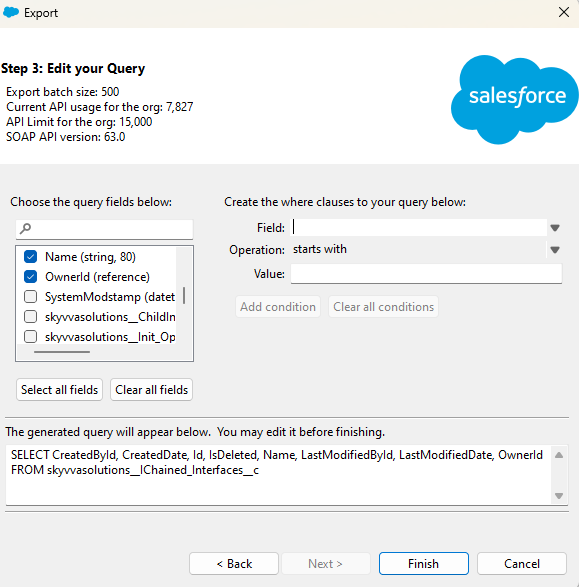
Task: Click Select all fields button
Action: click(x=60, y=390)
